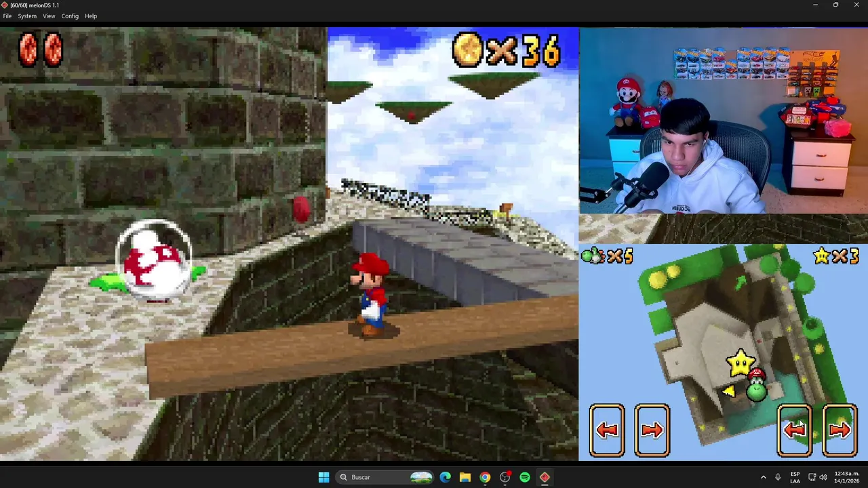Click the Buscar search box on the taskbar

[385, 477]
